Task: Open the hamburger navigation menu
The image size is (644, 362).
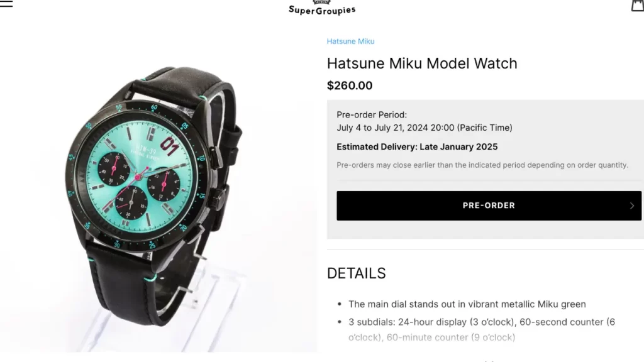Action: [6, 4]
